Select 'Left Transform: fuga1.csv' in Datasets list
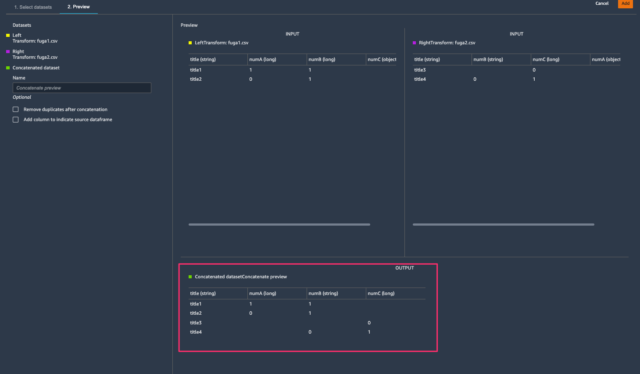Screen dimensions: 640x374 click(35, 38)
